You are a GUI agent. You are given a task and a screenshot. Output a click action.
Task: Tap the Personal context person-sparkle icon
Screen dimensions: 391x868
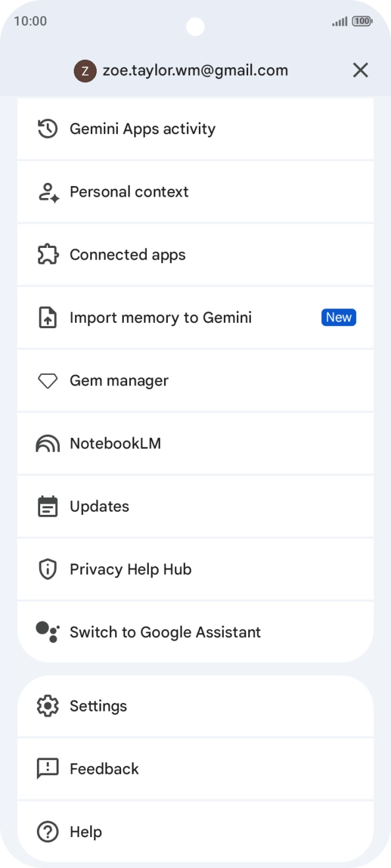pyautogui.click(x=48, y=192)
